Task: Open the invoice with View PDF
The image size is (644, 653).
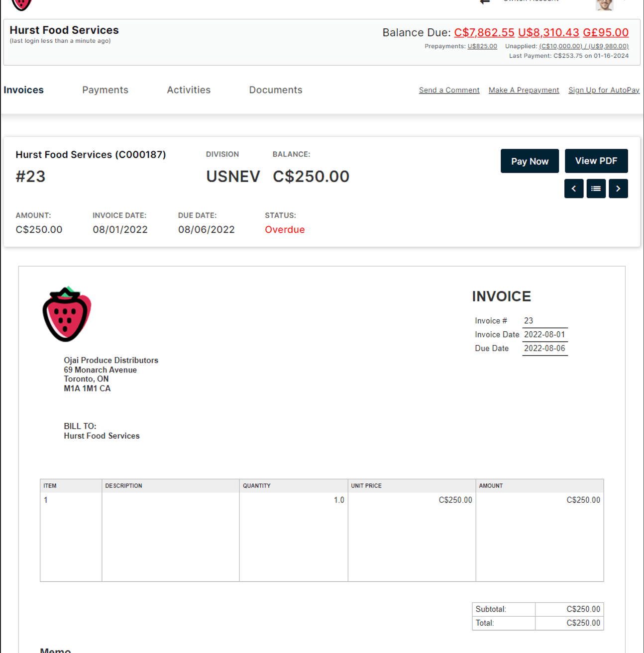Action: pos(596,161)
